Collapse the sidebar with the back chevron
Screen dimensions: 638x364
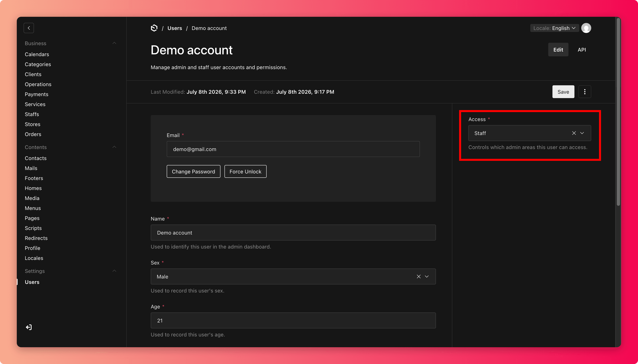(29, 28)
